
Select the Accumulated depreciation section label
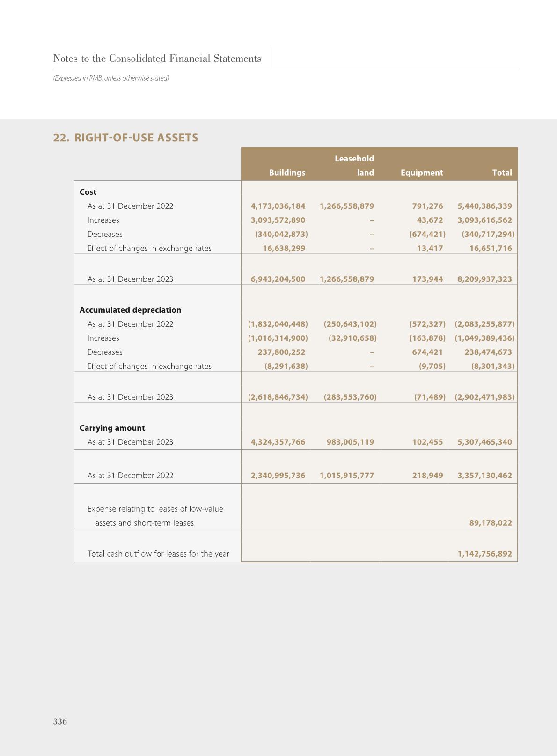pos(130,310)
